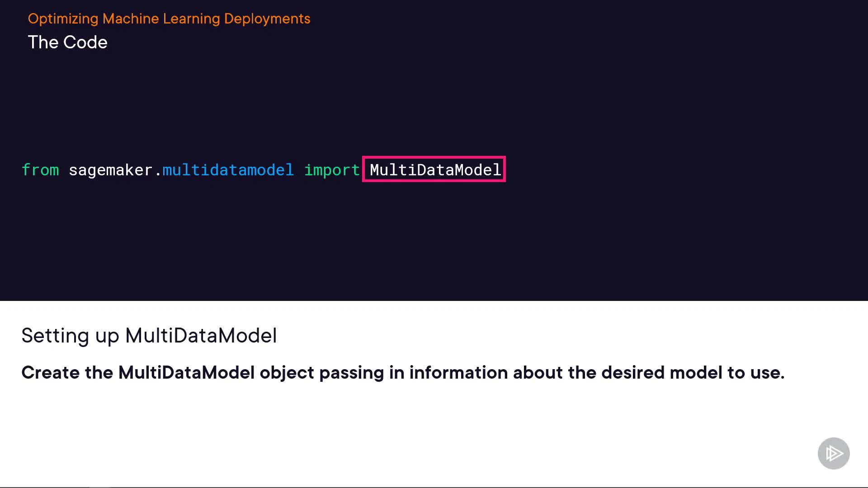Click the orange course title text
This screenshot has height=488, width=868.
pyautogui.click(x=169, y=19)
